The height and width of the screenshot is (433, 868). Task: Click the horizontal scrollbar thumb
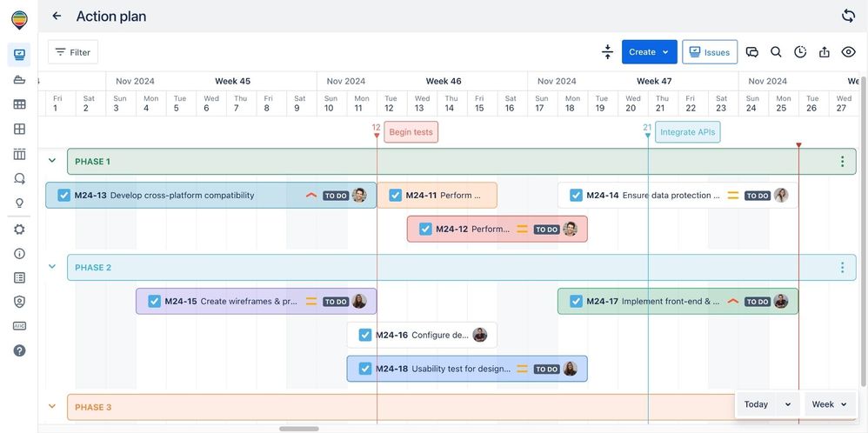click(x=299, y=429)
